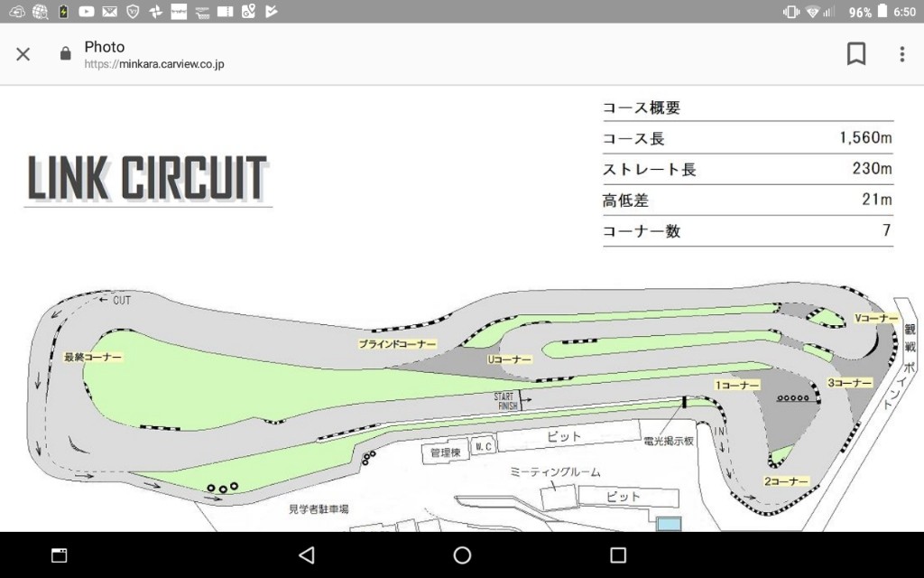Tap the 高低差 row label
Image resolution: width=924 pixels, height=578 pixels.
tap(625, 200)
